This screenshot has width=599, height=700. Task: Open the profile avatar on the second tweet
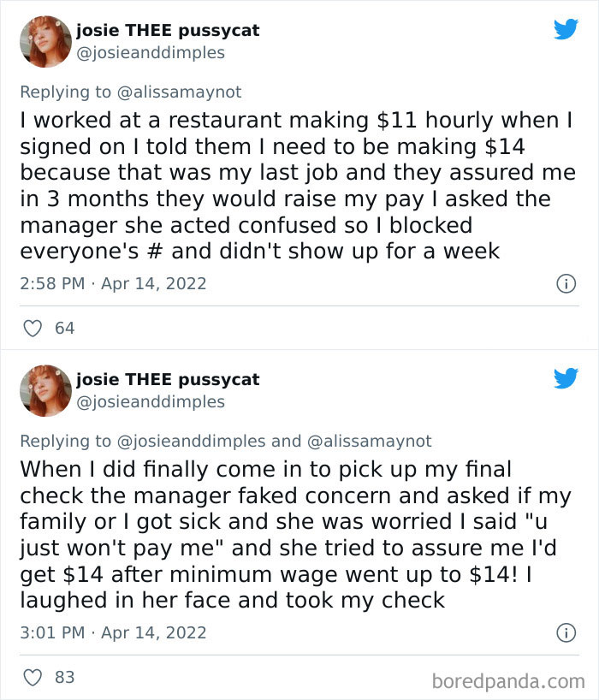(46, 389)
